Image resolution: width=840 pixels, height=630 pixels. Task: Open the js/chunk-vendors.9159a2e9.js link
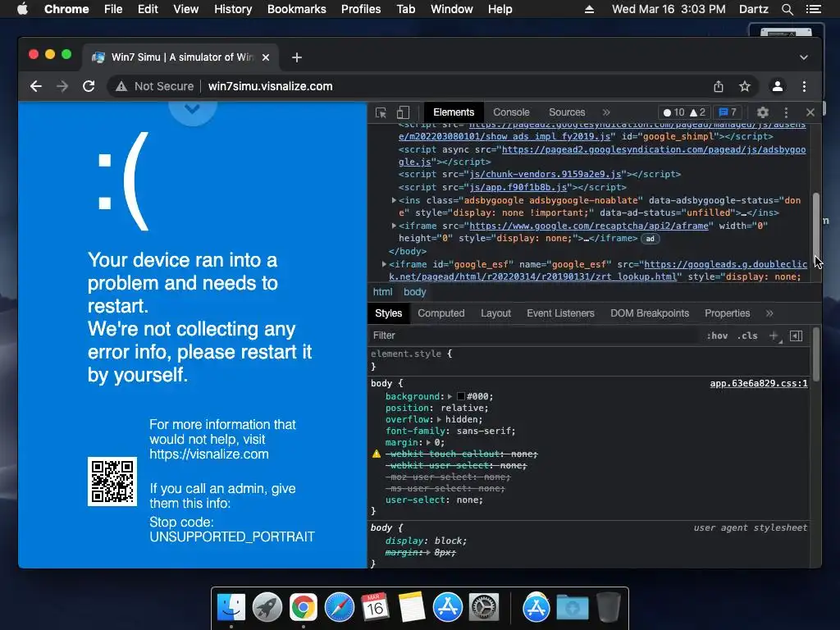point(546,174)
